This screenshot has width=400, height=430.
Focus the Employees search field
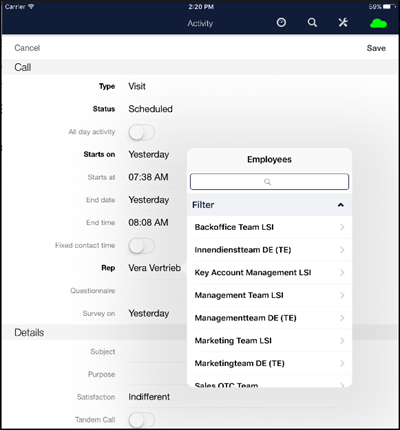[x=269, y=182]
